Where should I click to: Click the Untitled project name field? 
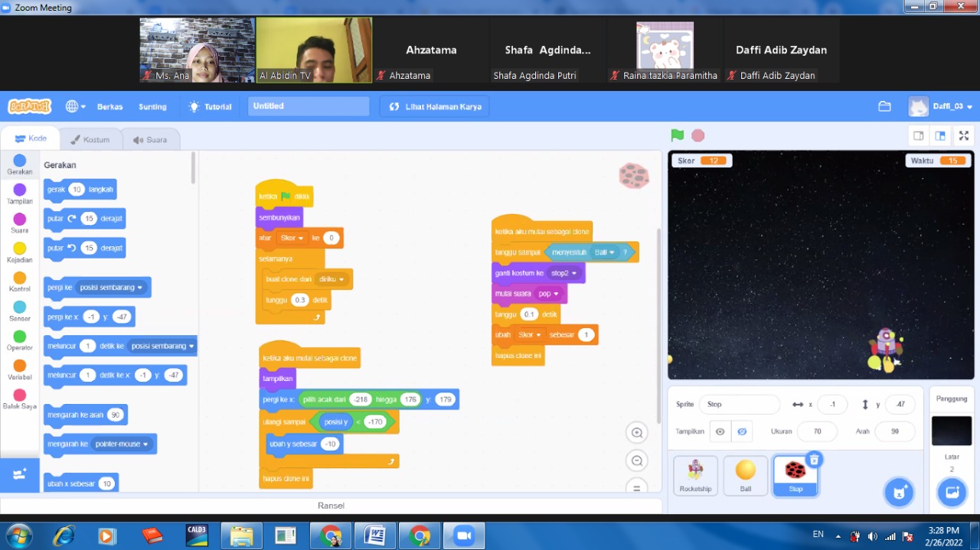click(309, 106)
